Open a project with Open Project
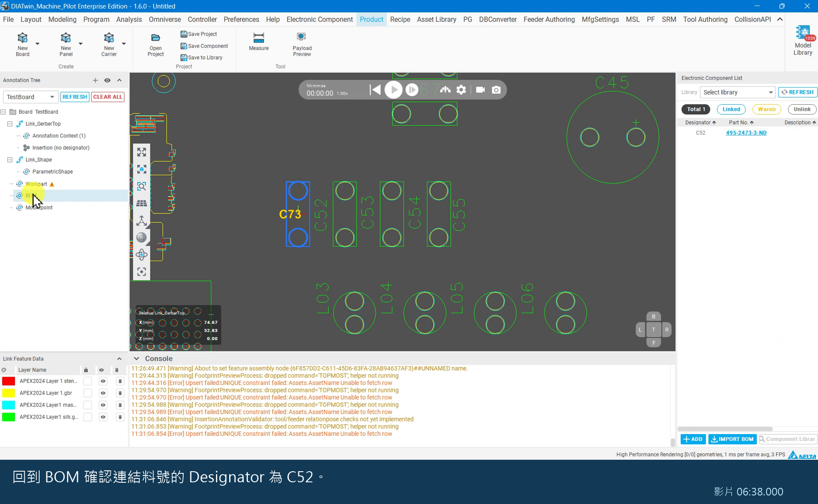 [x=156, y=44]
